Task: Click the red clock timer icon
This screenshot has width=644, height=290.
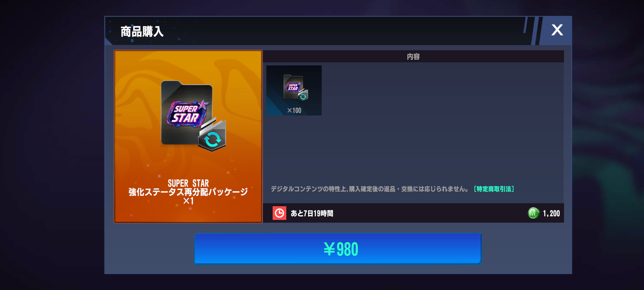Action: pyautogui.click(x=279, y=213)
